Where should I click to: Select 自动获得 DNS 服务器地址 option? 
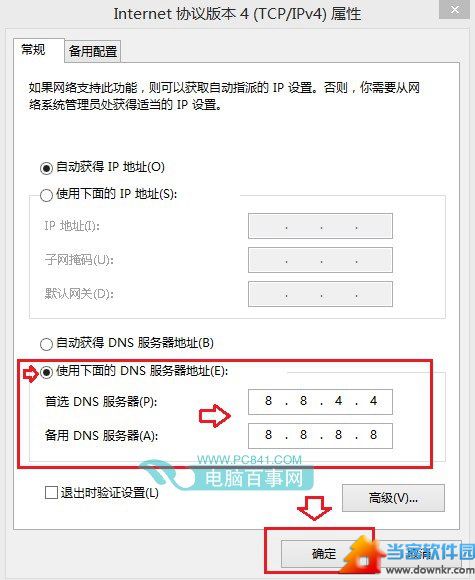[x=46, y=344]
